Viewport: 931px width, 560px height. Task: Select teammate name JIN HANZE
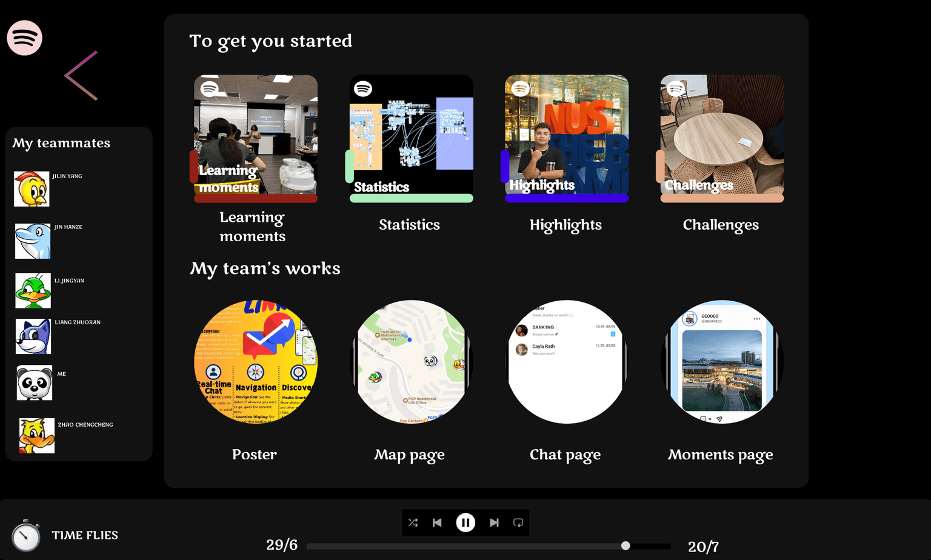pos(68,227)
